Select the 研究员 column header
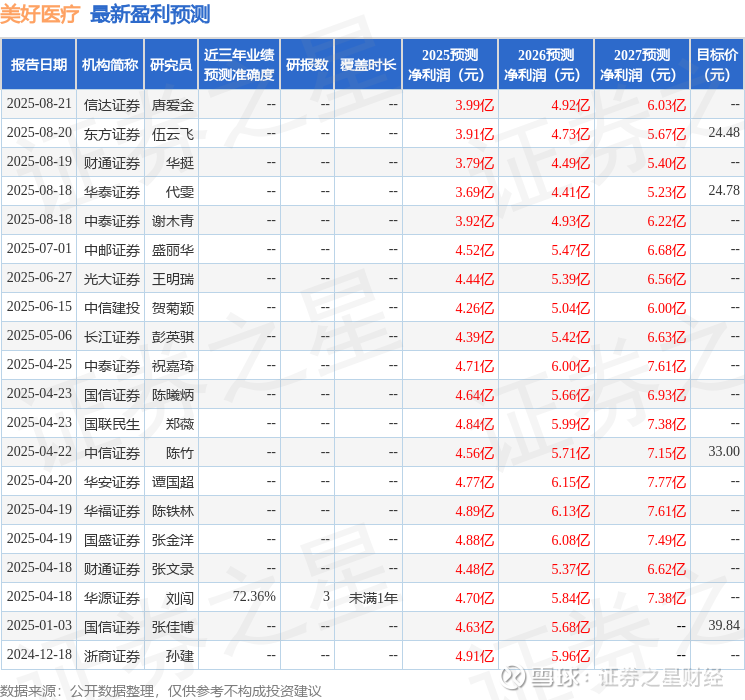The width and height of the screenshot is (745, 700). [171, 65]
